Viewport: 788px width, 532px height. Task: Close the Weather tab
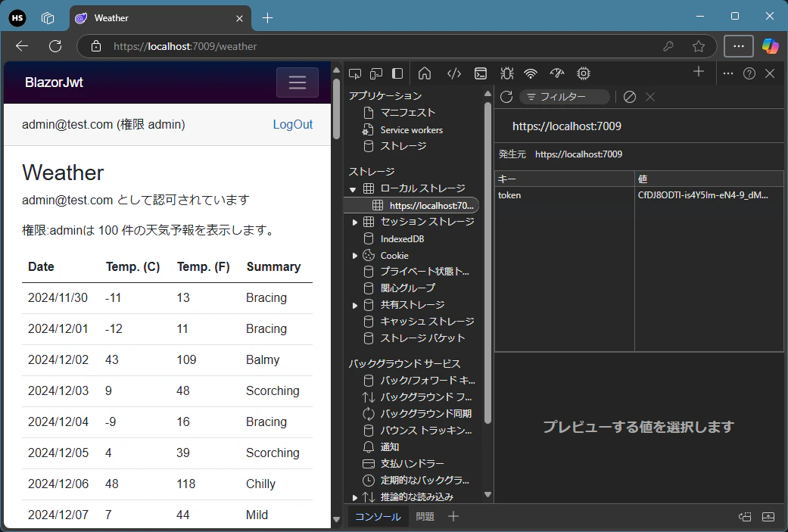pyautogui.click(x=239, y=18)
